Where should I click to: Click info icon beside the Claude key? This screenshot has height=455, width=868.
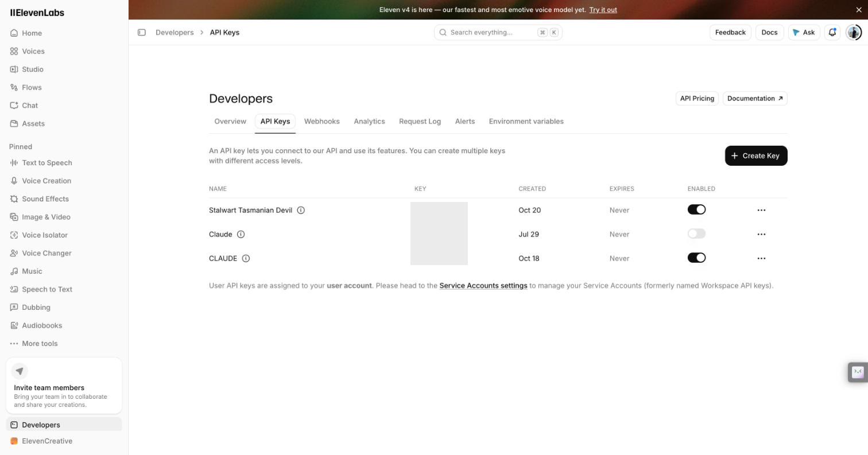241,234
